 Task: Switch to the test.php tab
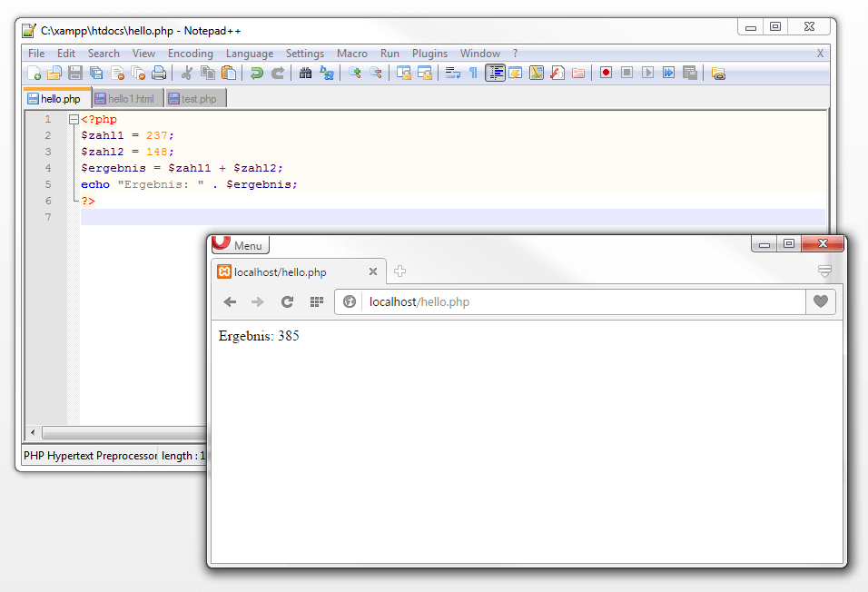click(x=195, y=99)
